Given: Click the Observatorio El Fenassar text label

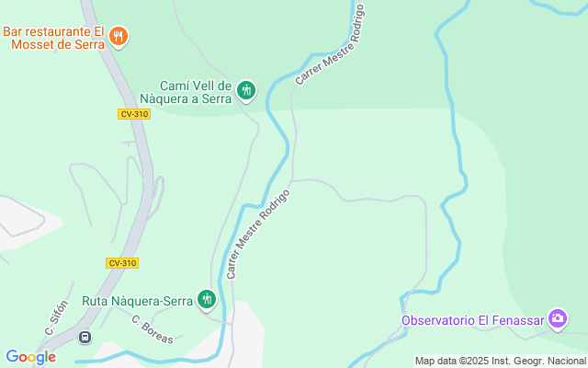Looking at the screenshot, I should (x=472, y=320).
